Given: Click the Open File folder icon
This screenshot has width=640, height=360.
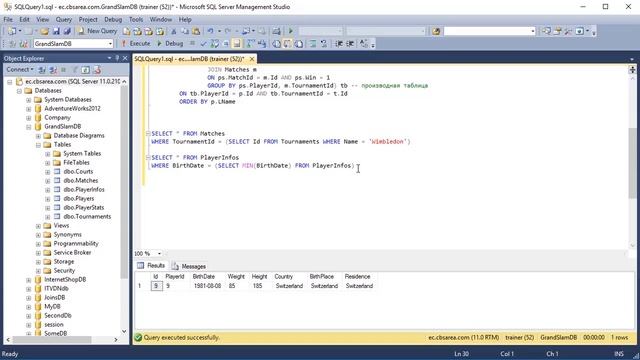Looking at the screenshot, I should pyautogui.click(x=44, y=31).
